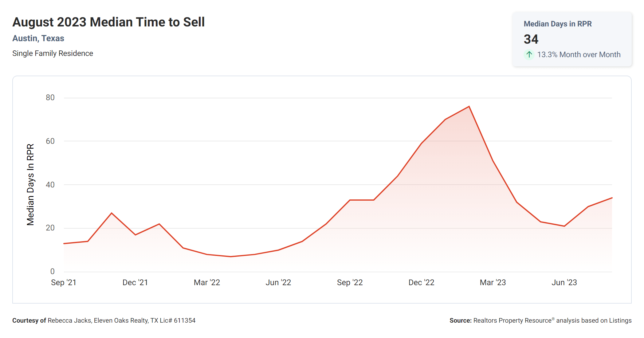Screen dimensions: 644x338
Task: Click the green up-arrow trend icon
Action: pos(529,55)
